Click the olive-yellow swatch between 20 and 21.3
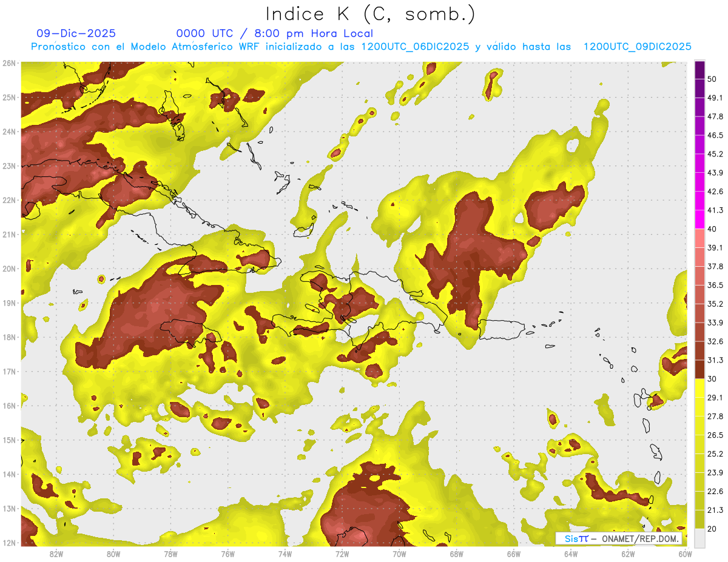The image size is (728, 562). tap(699, 519)
